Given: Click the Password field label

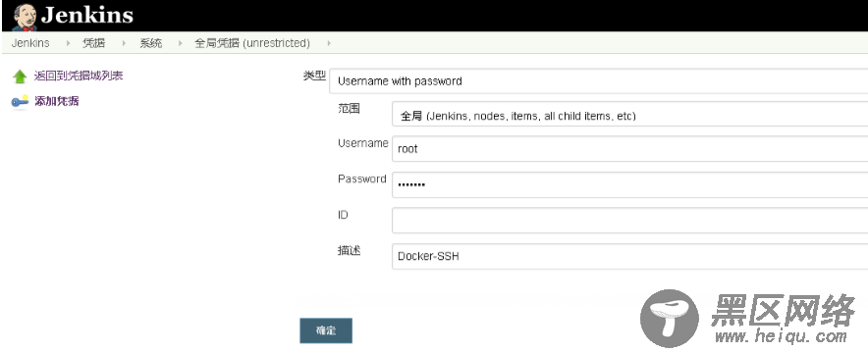Looking at the screenshot, I should 362,178.
